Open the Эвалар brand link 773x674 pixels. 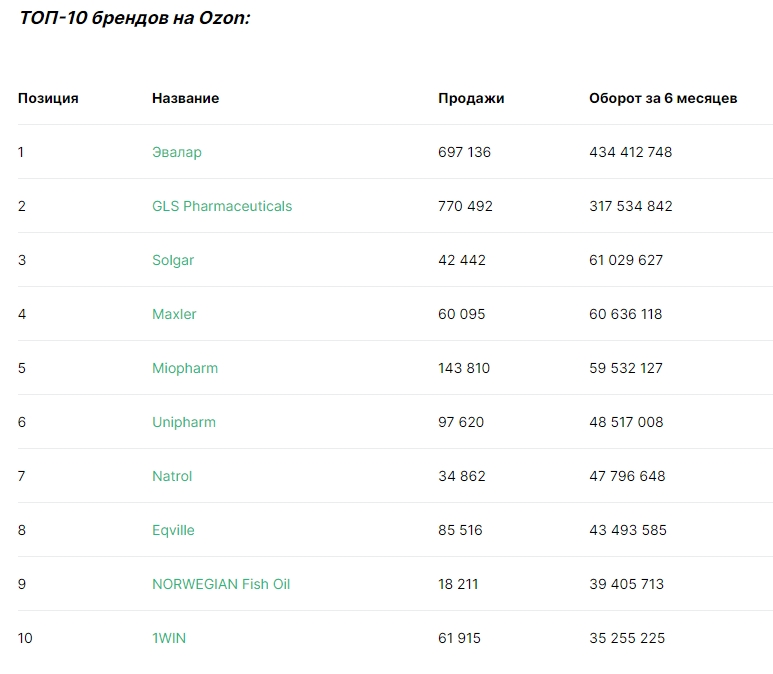(x=176, y=152)
